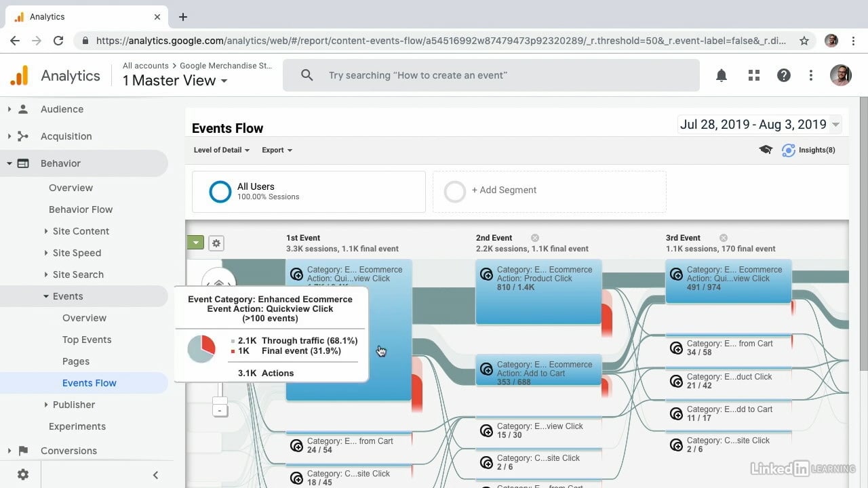
Task: Click the All Users segment
Action: pyautogui.click(x=309, y=192)
